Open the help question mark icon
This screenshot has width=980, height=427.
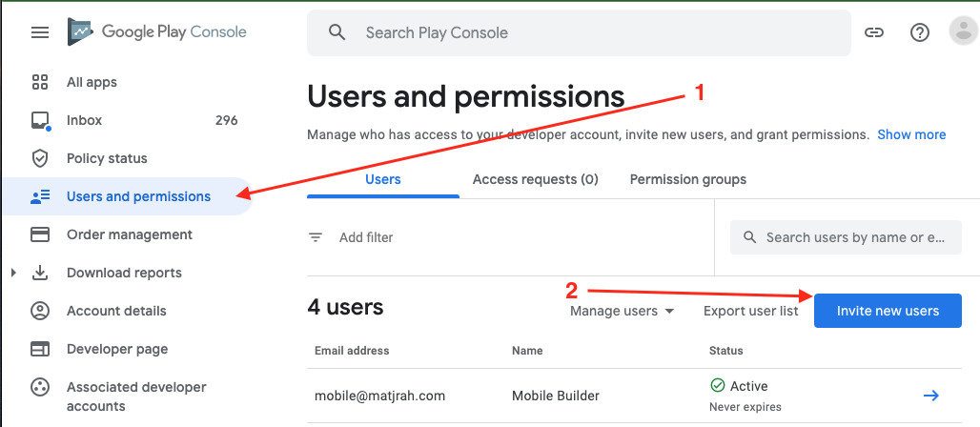coord(919,32)
